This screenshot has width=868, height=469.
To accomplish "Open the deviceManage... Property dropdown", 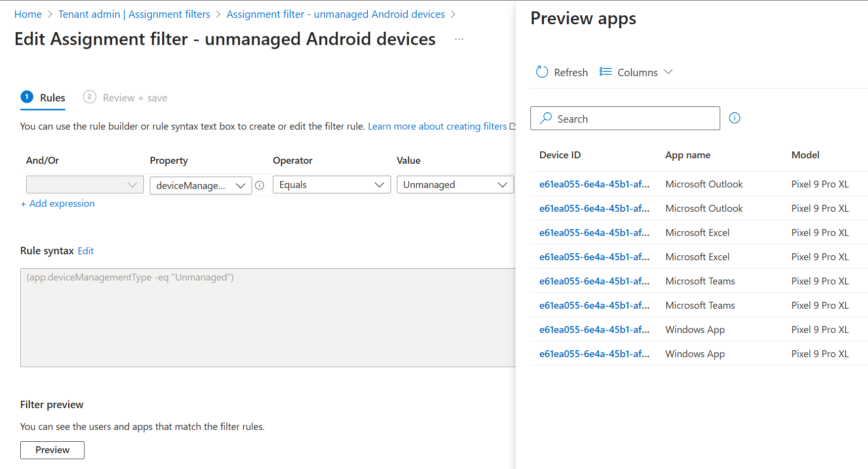I will pos(201,186).
